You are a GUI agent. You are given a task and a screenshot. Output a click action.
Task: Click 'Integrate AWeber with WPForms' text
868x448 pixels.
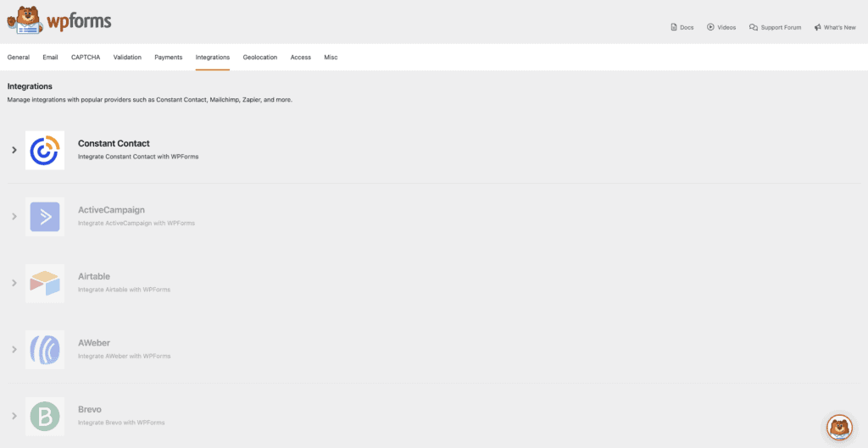point(124,356)
